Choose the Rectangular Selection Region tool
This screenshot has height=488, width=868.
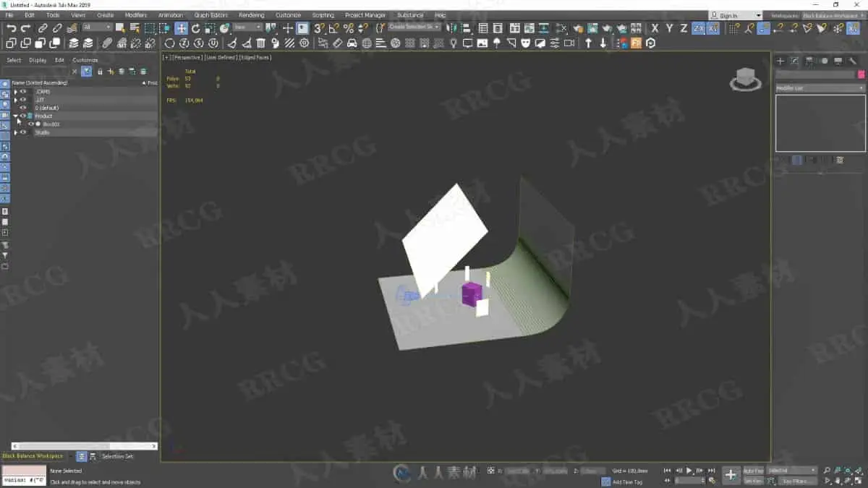[150, 28]
